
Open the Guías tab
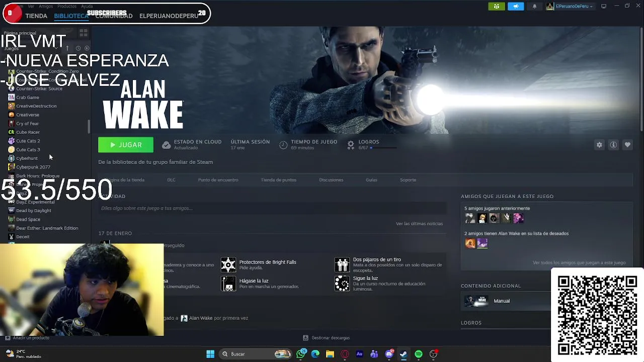(x=371, y=179)
